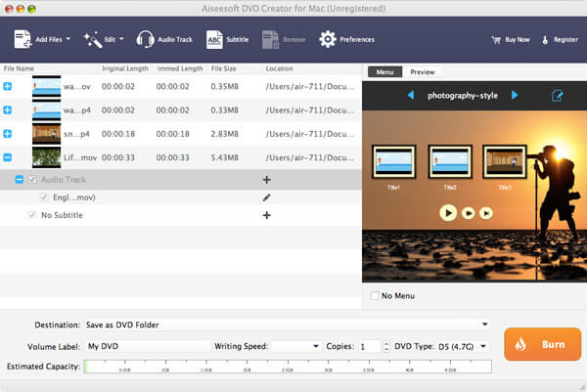Click the Copies stepper arrows
Screen dimensions: 587x392
point(386,346)
